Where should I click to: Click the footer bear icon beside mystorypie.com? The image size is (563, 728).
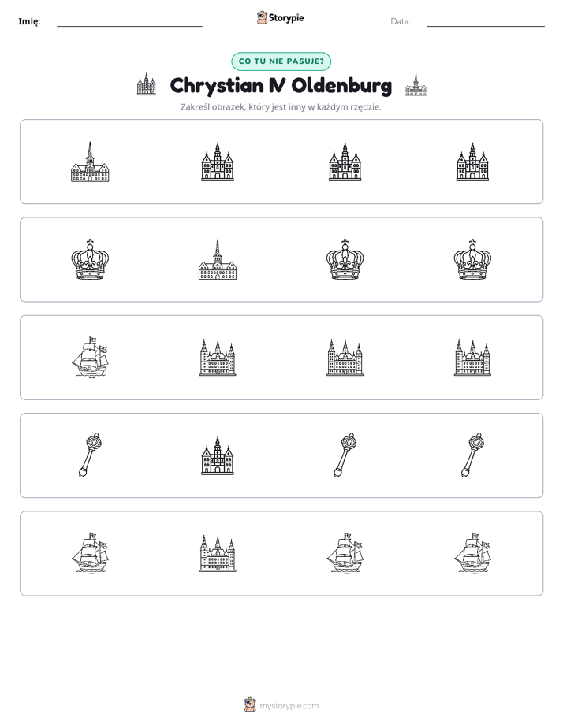tap(251, 705)
